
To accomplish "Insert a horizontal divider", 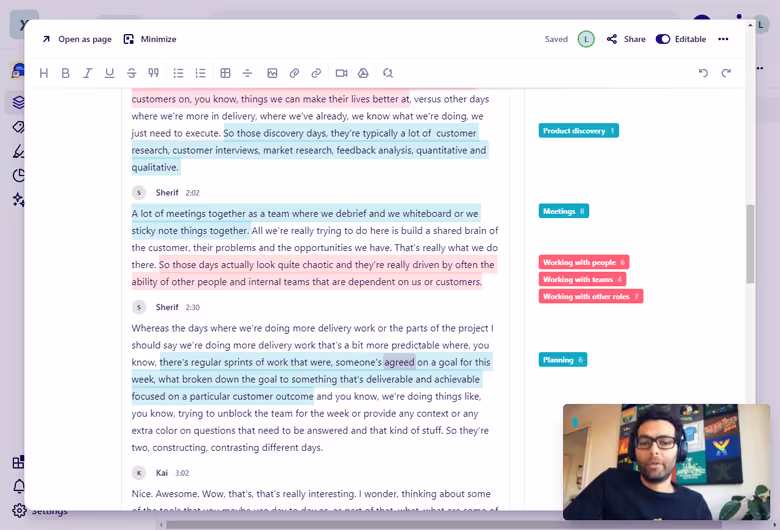I will point(247,73).
